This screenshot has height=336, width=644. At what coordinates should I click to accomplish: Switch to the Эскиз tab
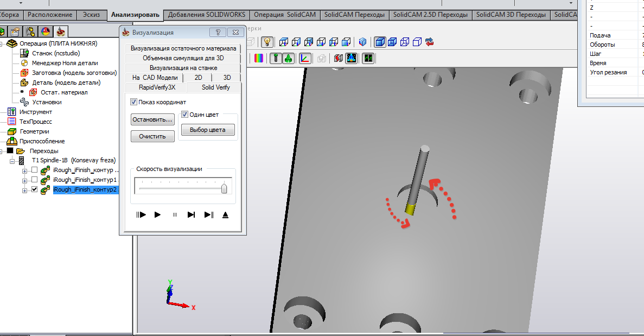pyautogui.click(x=91, y=14)
